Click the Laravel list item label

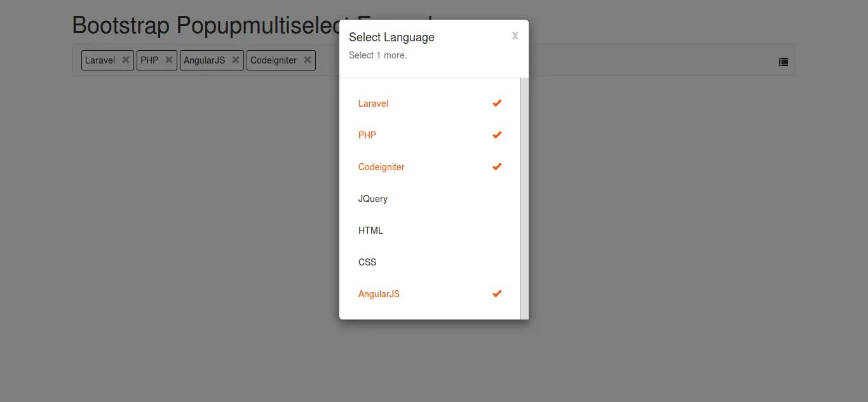click(373, 104)
